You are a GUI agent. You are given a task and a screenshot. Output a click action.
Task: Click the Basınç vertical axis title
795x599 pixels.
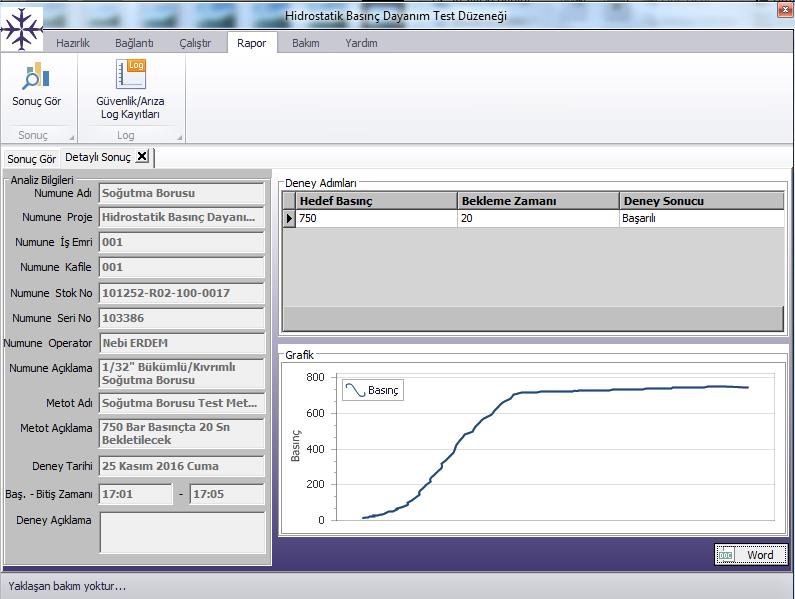click(x=296, y=446)
